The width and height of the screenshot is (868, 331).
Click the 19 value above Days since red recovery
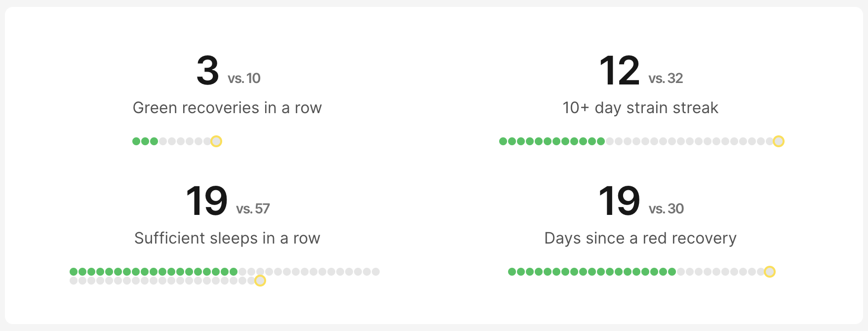[619, 201]
